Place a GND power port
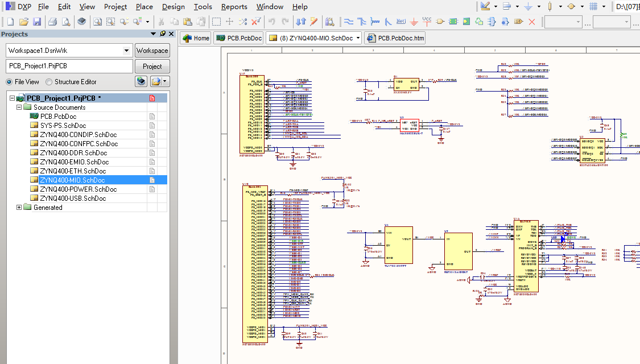Screen dimensions: 640x364 coord(414,22)
